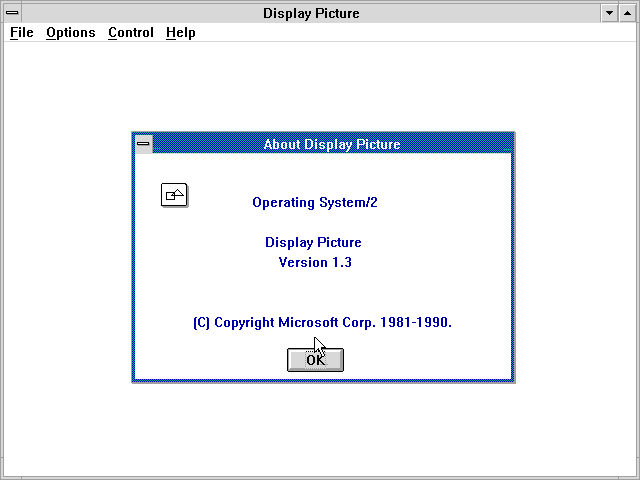This screenshot has width=640, height=480.
Task: Click the Display Picture program icon in About dialog
Action: point(174,195)
